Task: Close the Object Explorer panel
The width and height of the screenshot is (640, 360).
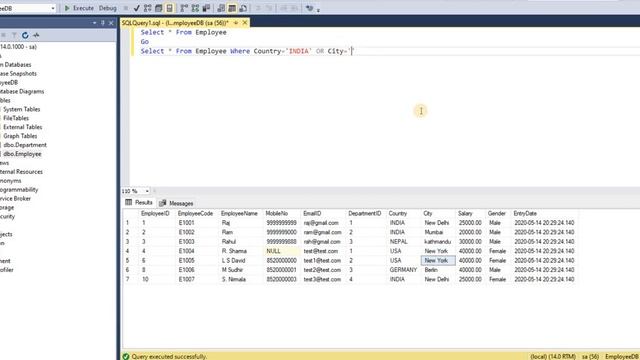Action: 111,23
